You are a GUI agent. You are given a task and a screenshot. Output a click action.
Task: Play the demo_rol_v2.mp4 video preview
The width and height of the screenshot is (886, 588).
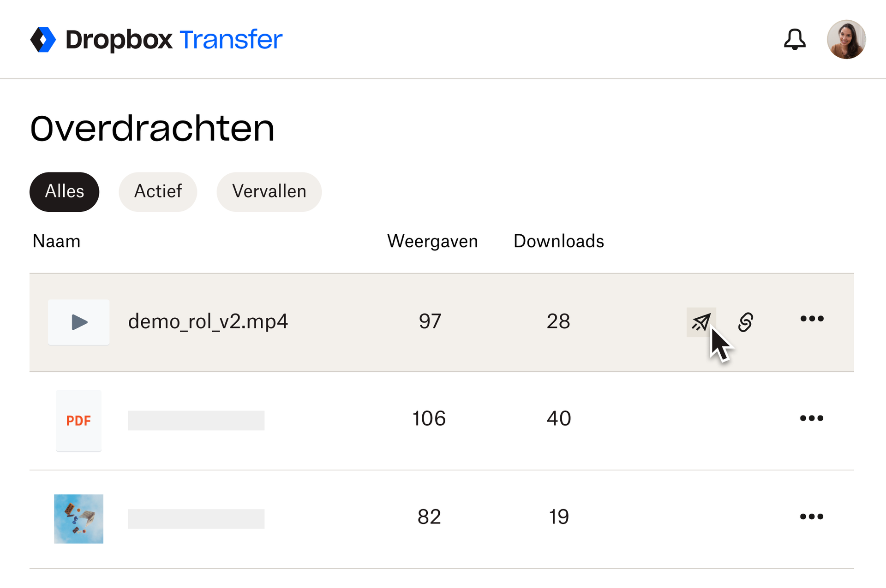(x=78, y=322)
